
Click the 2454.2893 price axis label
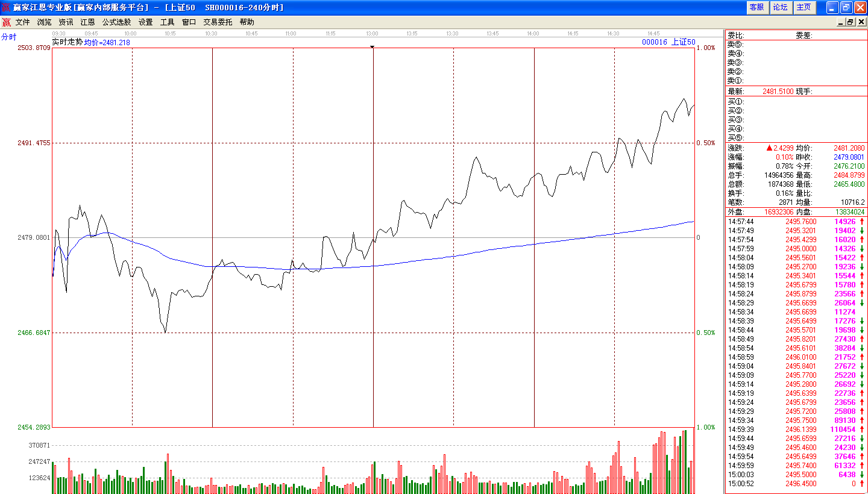(x=34, y=427)
